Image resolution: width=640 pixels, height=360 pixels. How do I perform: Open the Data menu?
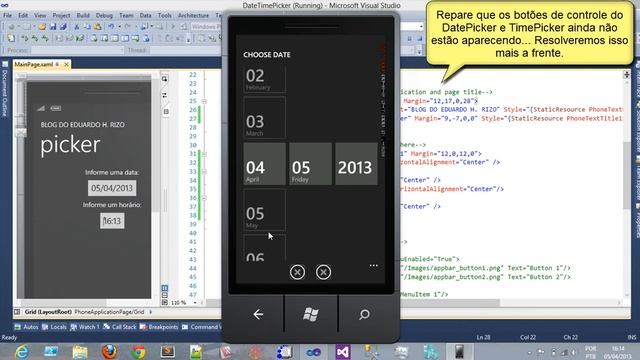click(145, 16)
